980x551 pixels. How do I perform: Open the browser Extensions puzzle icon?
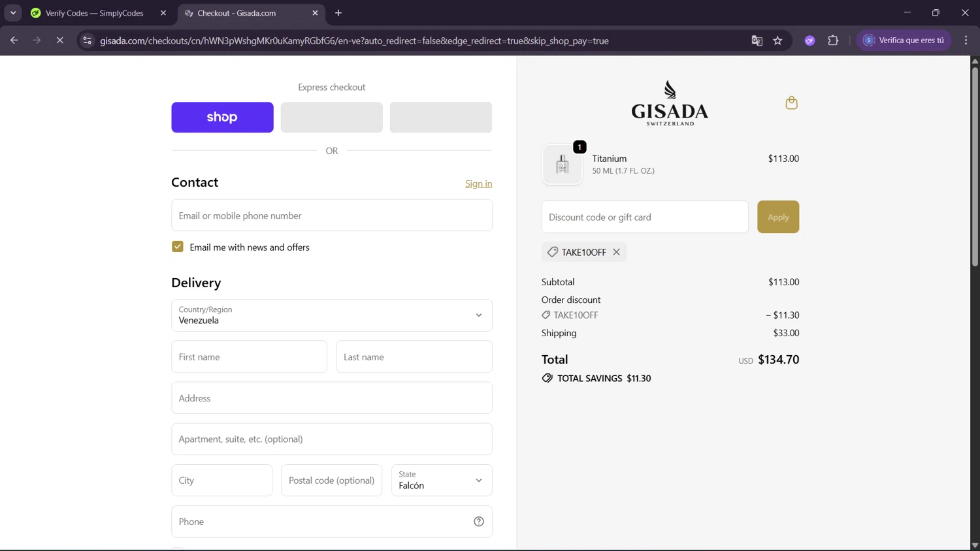(833, 40)
